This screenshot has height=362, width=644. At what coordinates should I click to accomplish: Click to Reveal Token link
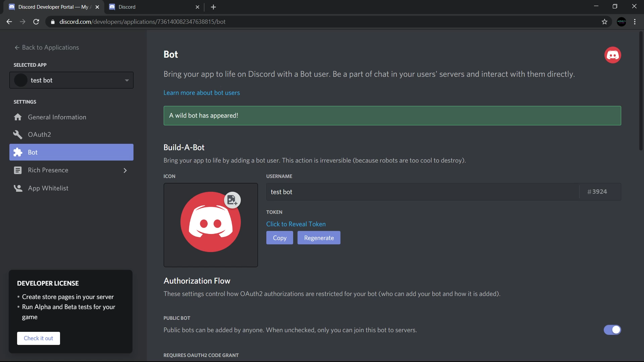point(296,224)
